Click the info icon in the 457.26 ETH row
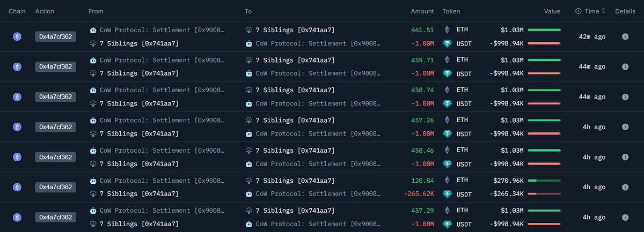Image resolution: width=644 pixels, height=232 pixels. (625, 127)
